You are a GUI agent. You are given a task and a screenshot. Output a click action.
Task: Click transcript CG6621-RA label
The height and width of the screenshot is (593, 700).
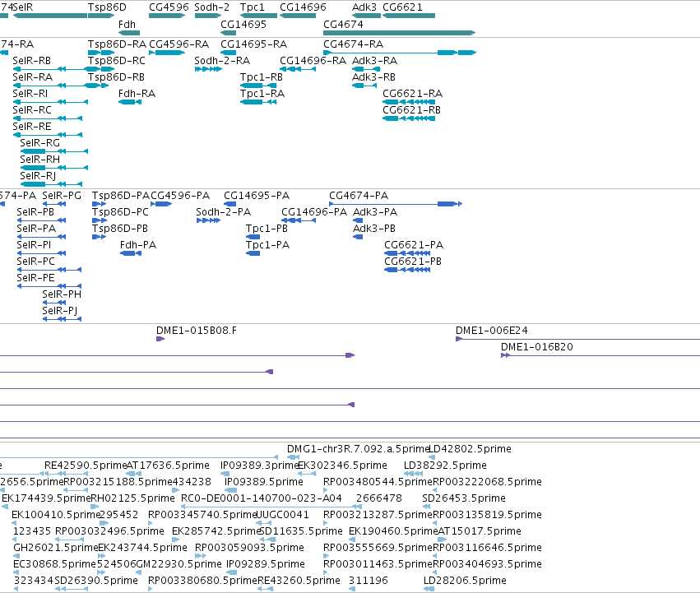pyautogui.click(x=412, y=93)
